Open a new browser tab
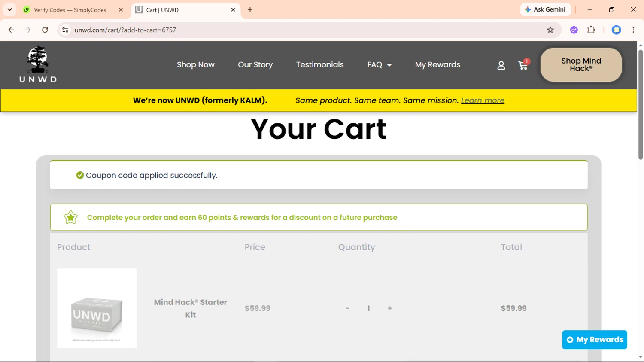The height and width of the screenshot is (362, 644). pyautogui.click(x=250, y=9)
